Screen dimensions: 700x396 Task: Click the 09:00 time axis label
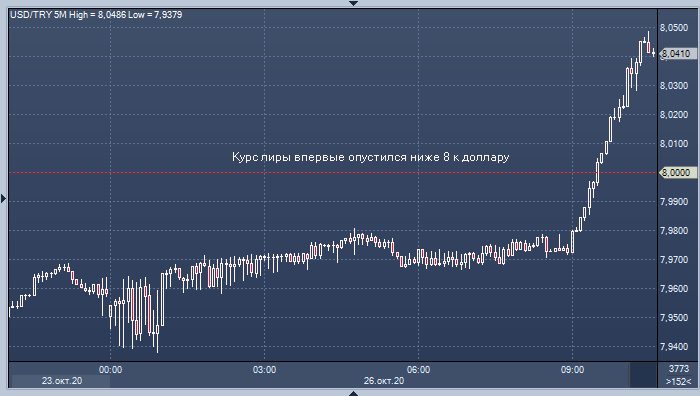pos(572,370)
